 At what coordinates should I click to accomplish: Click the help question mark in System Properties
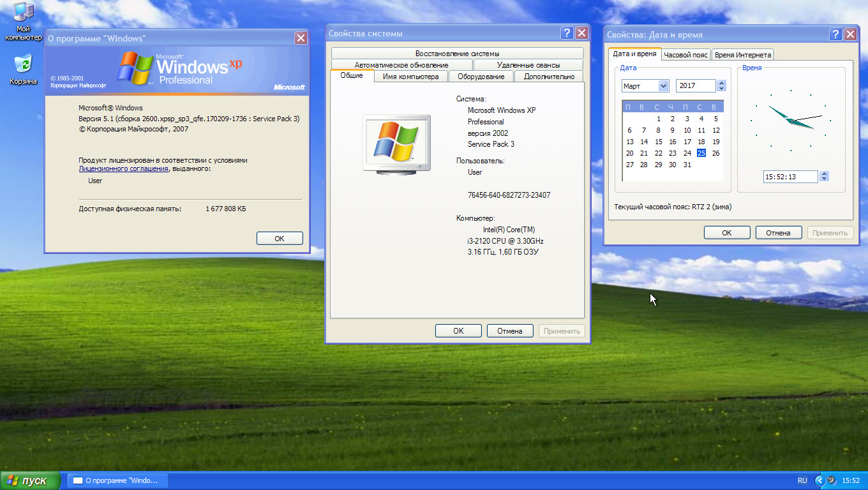point(566,33)
